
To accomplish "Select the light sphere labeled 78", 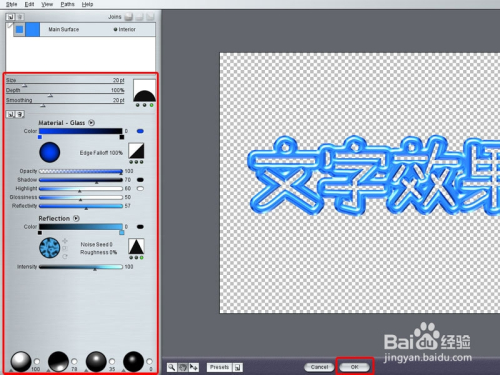I will point(58,361).
